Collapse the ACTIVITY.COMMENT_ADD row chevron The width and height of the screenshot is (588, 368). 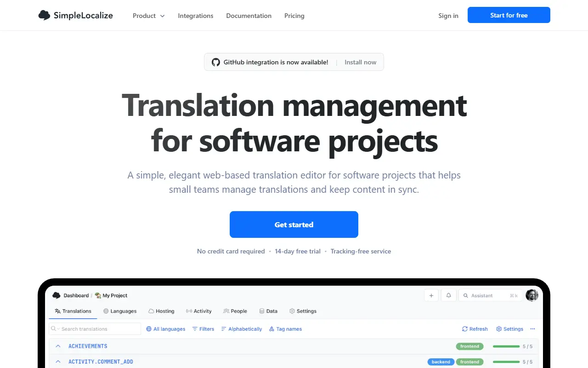[x=58, y=362]
